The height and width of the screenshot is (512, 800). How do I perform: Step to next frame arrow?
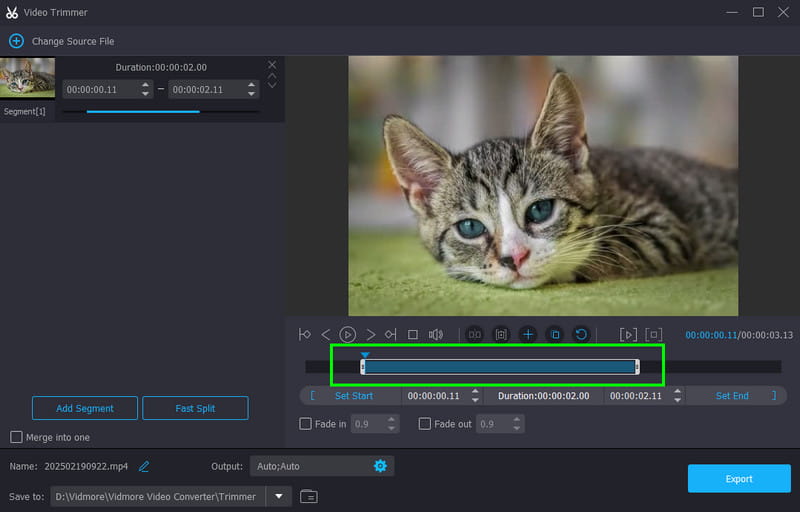371,335
